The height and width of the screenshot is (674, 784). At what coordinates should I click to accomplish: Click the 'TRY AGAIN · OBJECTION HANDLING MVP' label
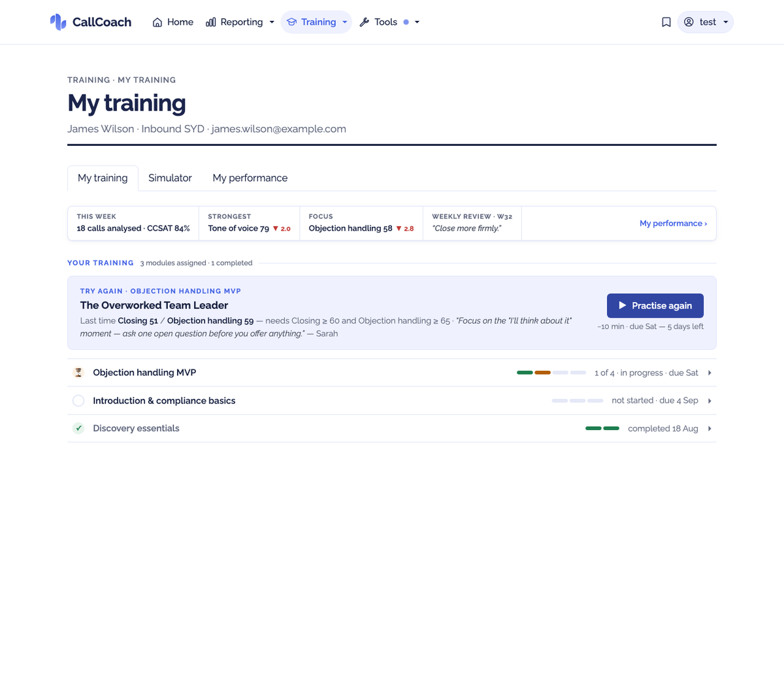[x=161, y=291]
